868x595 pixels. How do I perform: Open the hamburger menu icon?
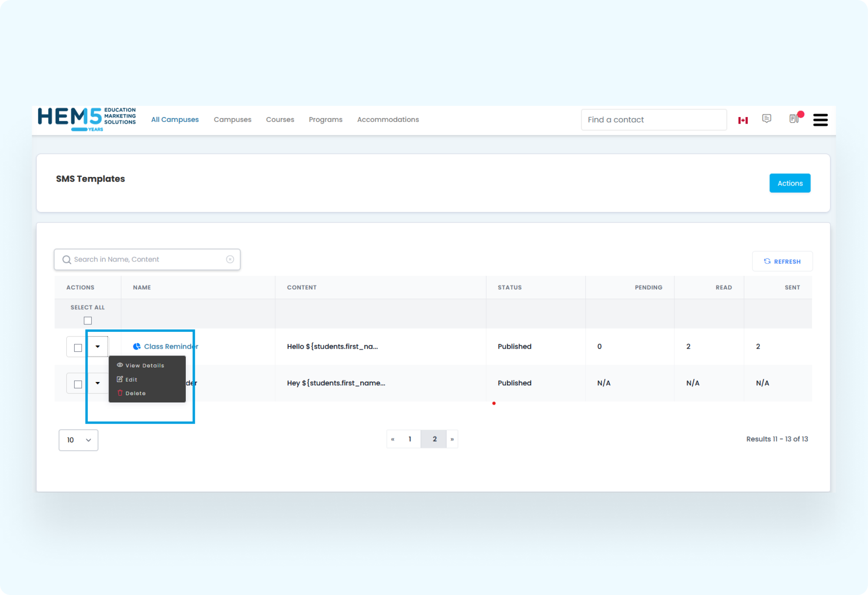coord(820,120)
